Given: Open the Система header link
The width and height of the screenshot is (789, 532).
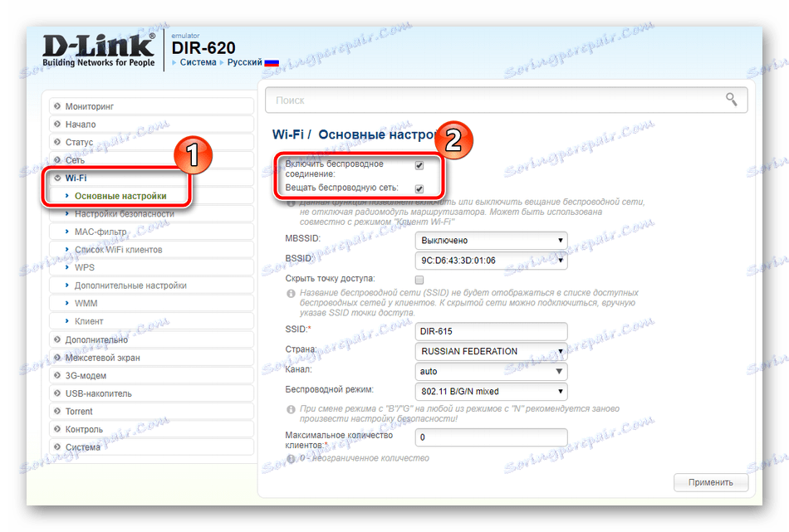Looking at the screenshot, I should click(x=198, y=62).
